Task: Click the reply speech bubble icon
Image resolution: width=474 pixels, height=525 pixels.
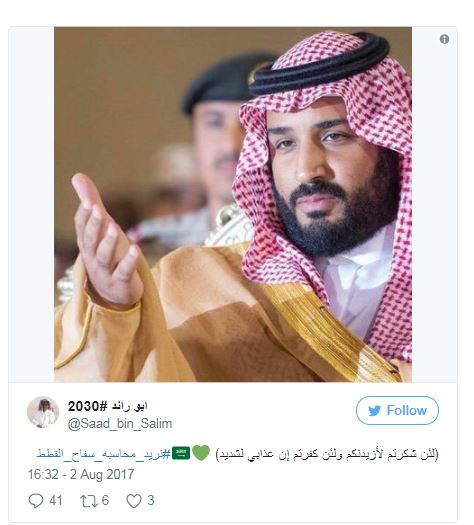Action: tap(36, 501)
